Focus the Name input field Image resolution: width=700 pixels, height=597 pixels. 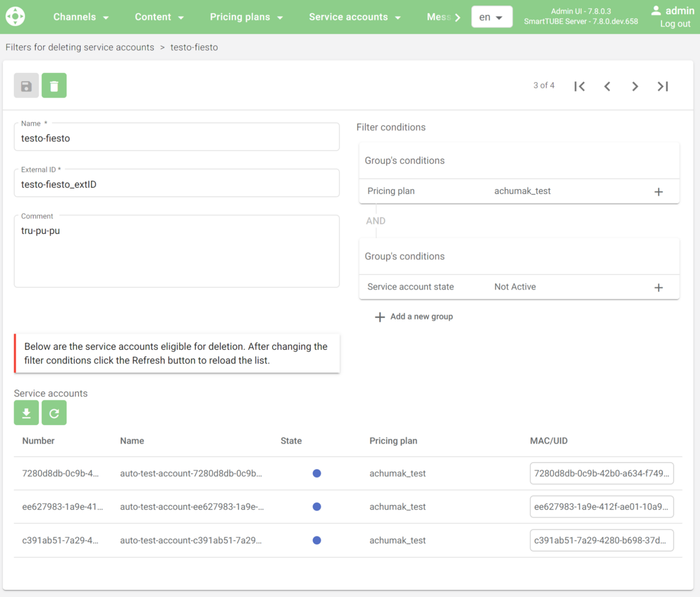pos(177,137)
